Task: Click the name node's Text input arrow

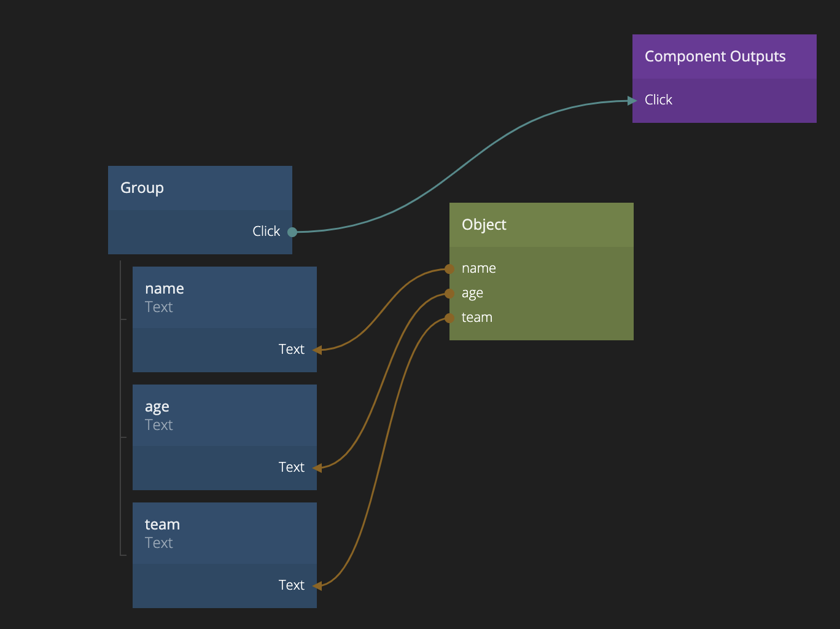Action: coord(317,350)
